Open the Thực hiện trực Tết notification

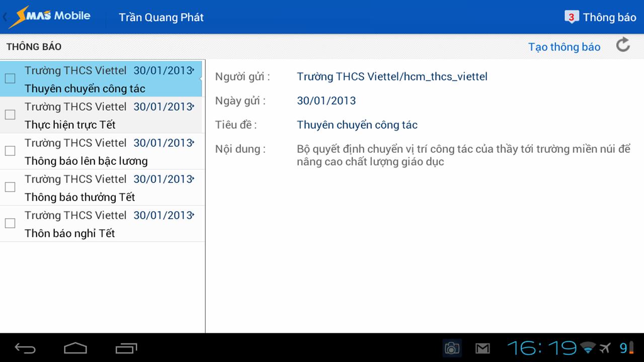[101, 115]
